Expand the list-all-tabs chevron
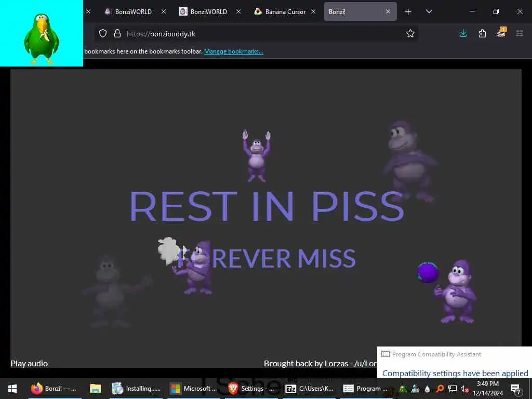Viewport: 532px width, 399px height. click(429, 11)
